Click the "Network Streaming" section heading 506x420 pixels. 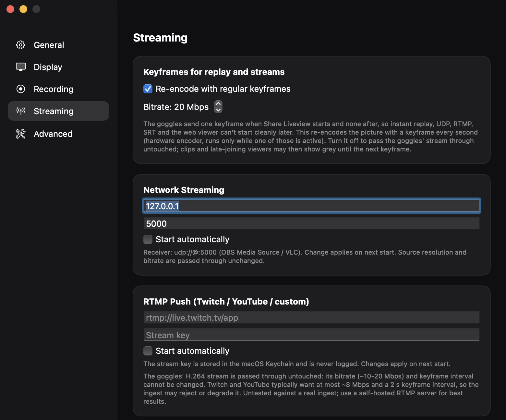pos(184,190)
